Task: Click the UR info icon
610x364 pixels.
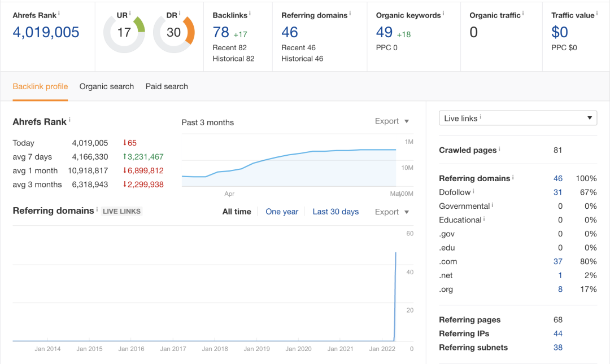Action: [130, 13]
